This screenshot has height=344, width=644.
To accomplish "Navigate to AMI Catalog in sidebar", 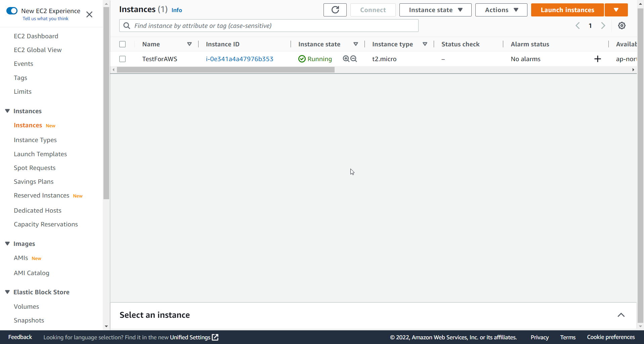I will [32, 273].
